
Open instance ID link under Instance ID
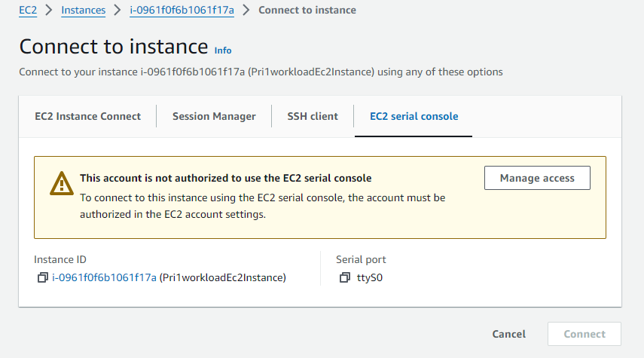coord(104,278)
